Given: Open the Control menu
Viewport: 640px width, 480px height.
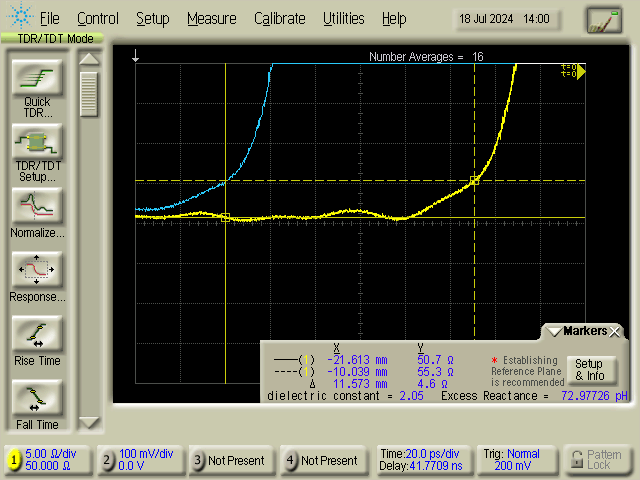Looking at the screenshot, I should (98, 19).
